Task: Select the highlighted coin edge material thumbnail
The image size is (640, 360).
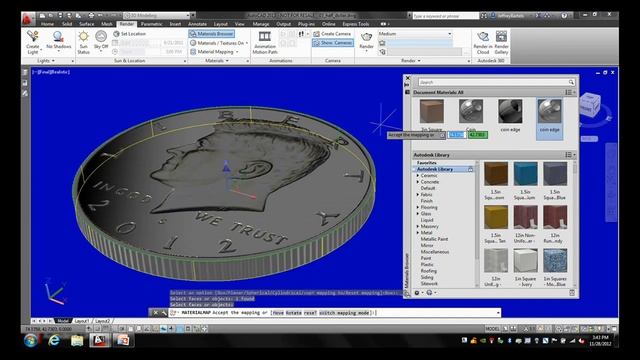Action: 549,111
